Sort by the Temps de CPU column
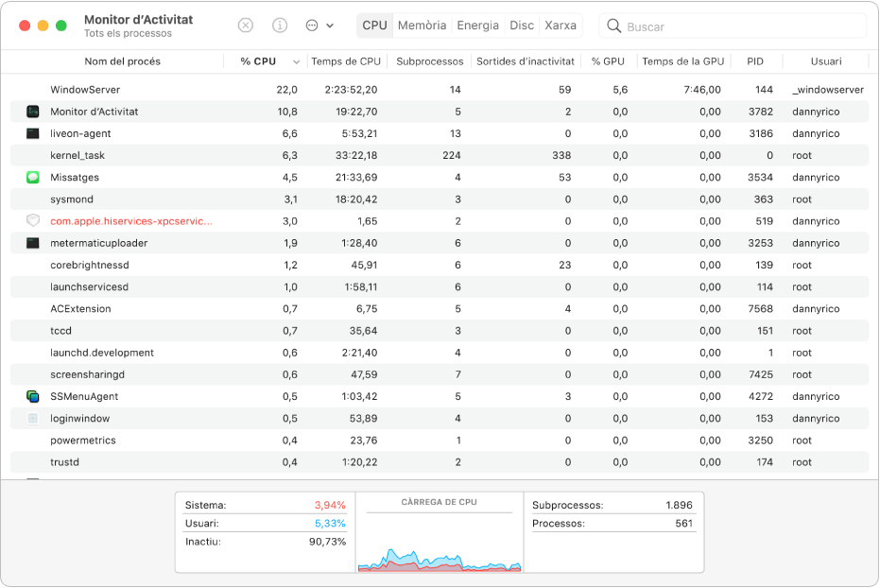 point(346,61)
